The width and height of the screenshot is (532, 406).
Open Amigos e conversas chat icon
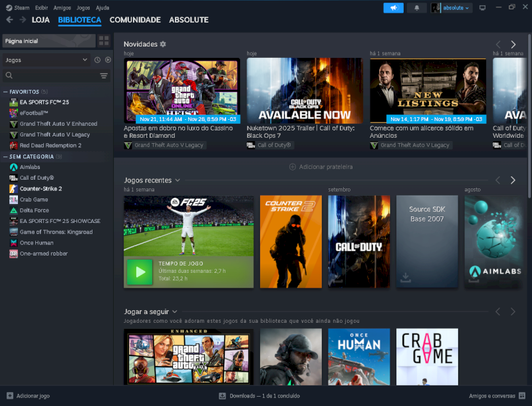[x=522, y=396]
